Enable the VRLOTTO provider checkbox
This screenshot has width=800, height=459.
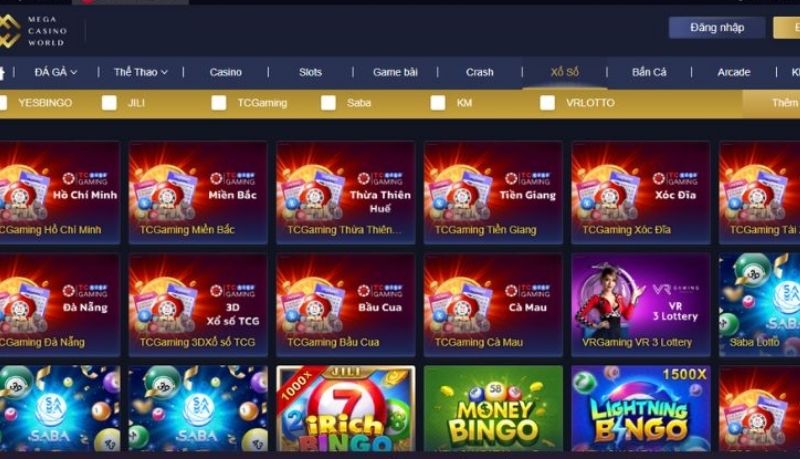coord(547,103)
